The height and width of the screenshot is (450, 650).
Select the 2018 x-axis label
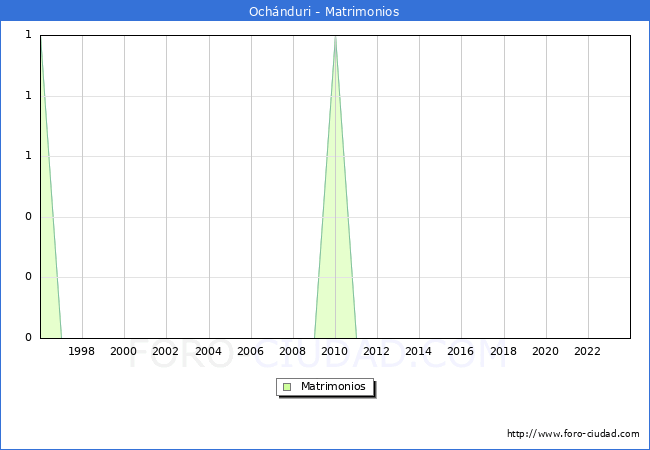point(503,351)
